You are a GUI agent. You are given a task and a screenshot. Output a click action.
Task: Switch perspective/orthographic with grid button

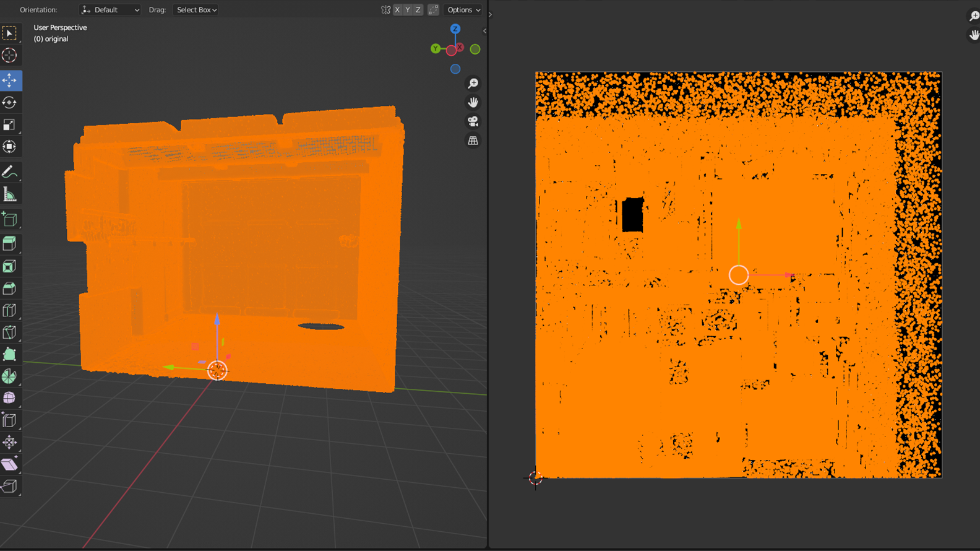[473, 141]
